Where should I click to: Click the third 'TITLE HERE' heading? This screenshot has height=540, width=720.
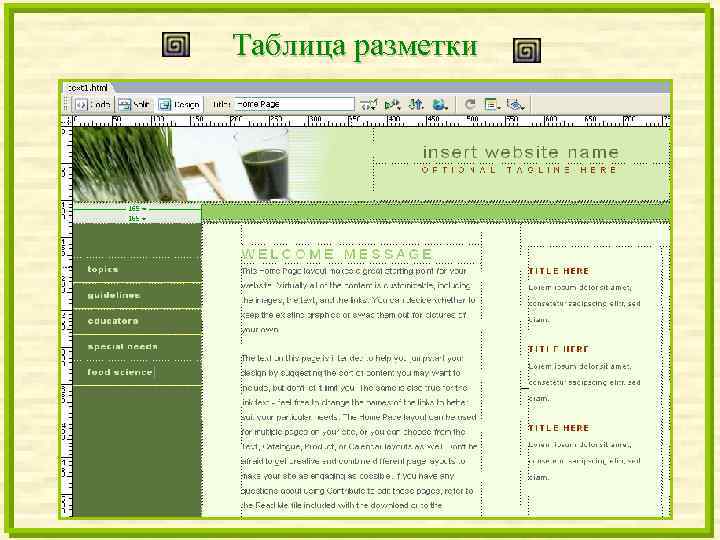coord(559,428)
